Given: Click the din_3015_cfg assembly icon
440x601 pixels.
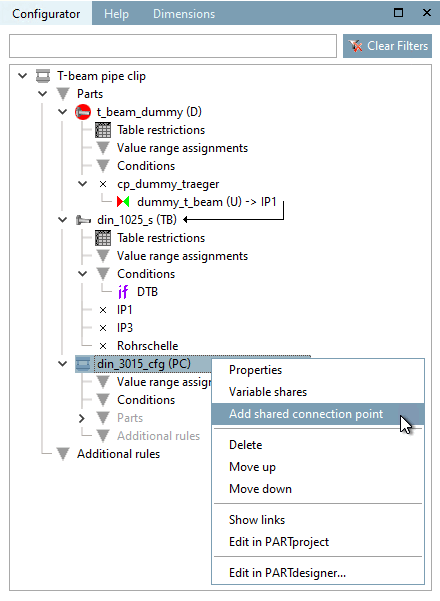Looking at the screenshot, I should click(83, 364).
